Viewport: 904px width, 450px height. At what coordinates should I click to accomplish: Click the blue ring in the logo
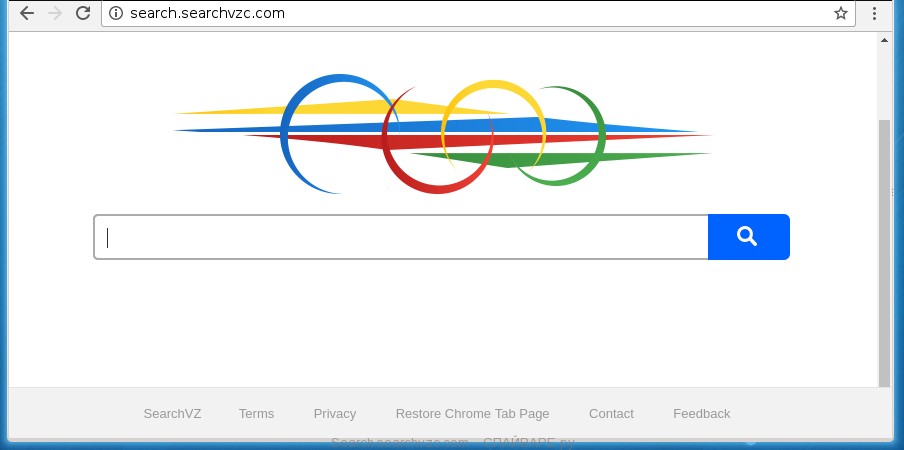pyautogui.click(x=287, y=135)
